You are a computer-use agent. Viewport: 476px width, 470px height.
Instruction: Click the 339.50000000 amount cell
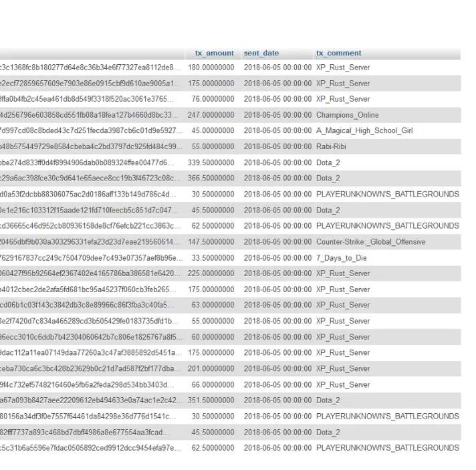click(211, 162)
